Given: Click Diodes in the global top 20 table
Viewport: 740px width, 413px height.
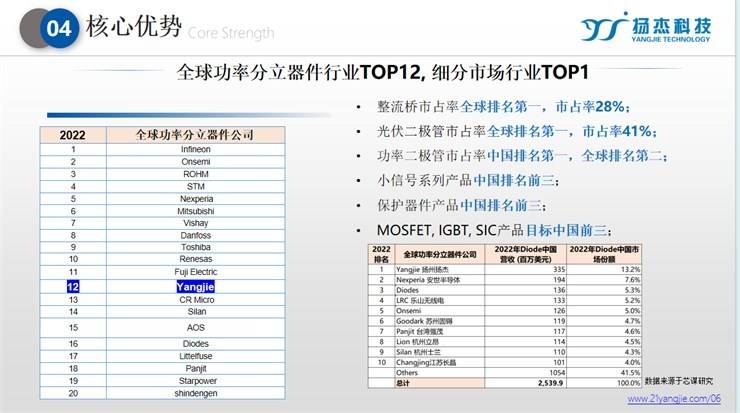Looking at the screenshot, I should coord(195,344).
